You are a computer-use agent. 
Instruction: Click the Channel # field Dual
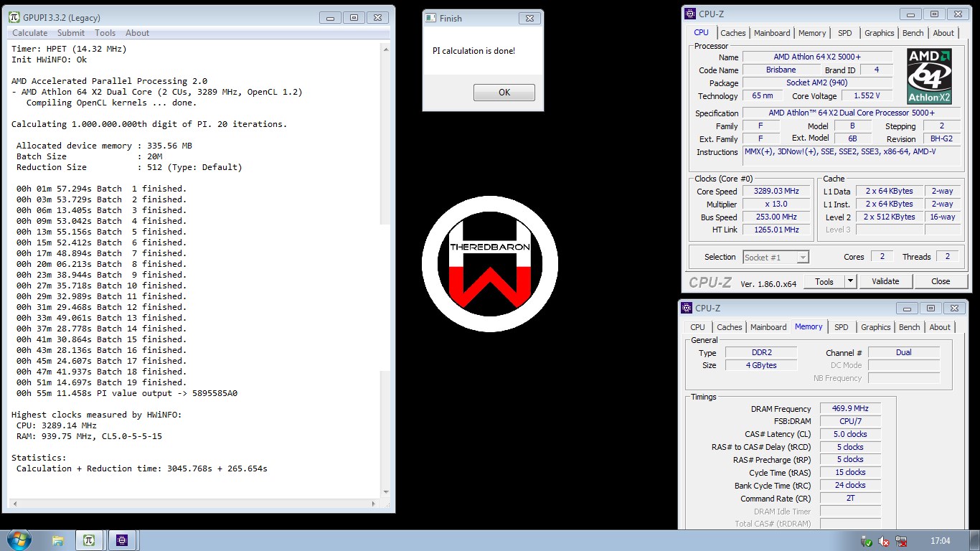pos(904,353)
